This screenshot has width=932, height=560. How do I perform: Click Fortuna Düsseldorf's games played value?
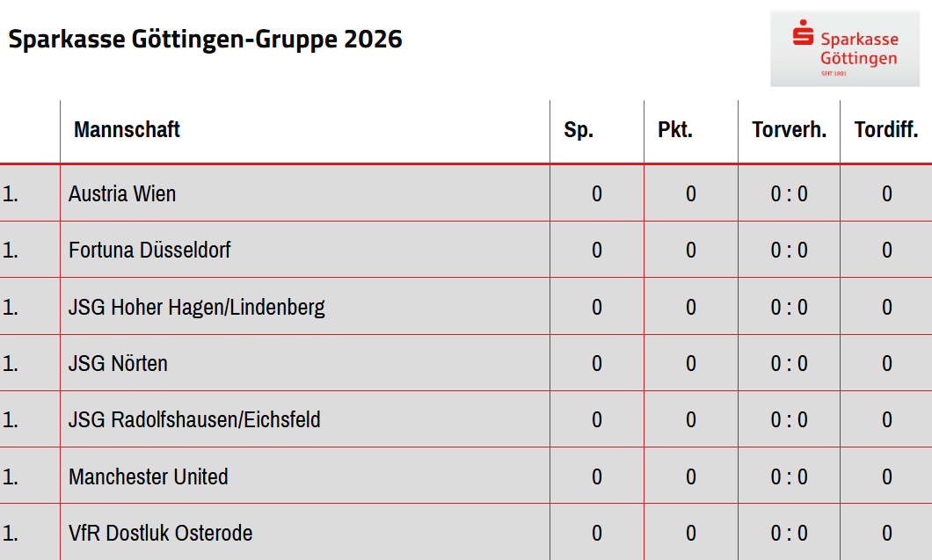pos(597,250)
